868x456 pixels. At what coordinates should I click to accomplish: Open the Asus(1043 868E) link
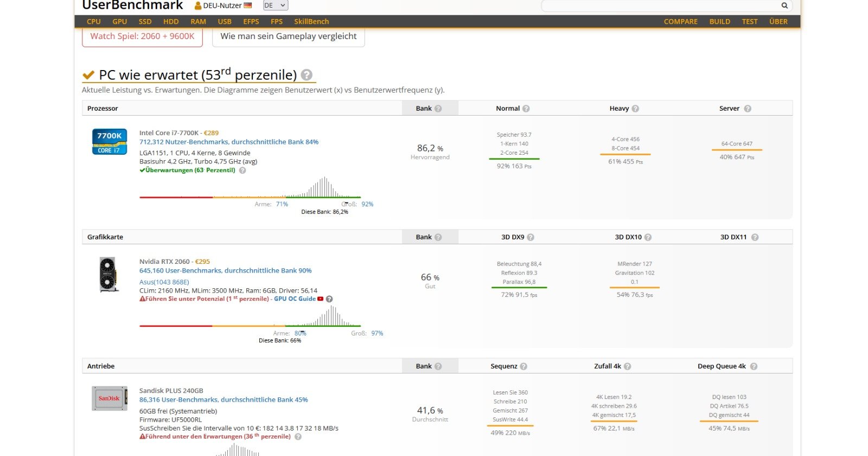164,282
